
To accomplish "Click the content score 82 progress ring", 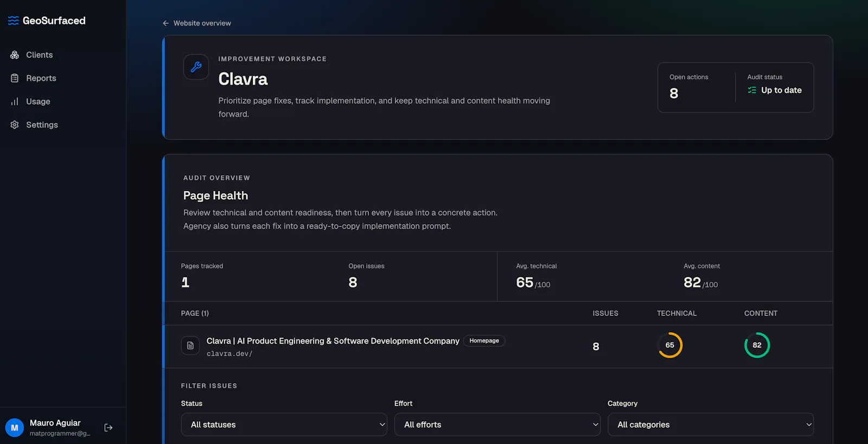I will coord(757,345).
